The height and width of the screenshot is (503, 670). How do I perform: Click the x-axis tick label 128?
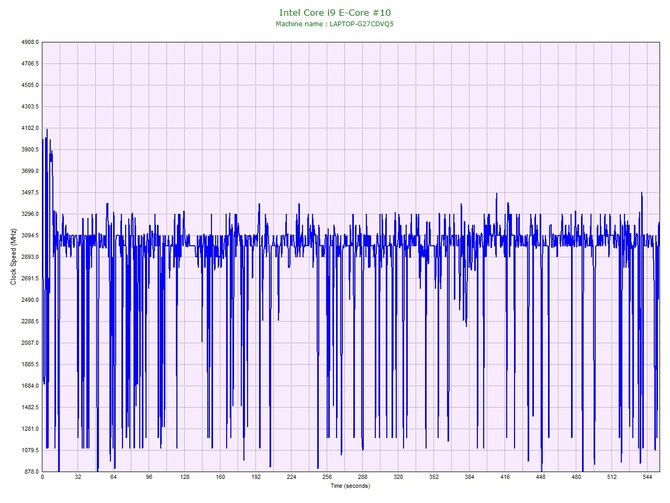(x=185, y=477)
